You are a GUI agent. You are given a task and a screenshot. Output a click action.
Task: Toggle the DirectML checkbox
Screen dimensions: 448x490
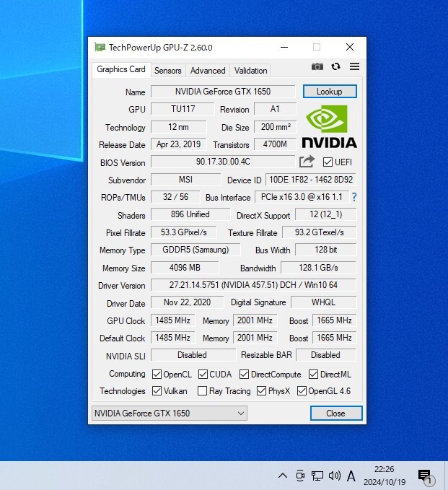[x=313, y=374]
